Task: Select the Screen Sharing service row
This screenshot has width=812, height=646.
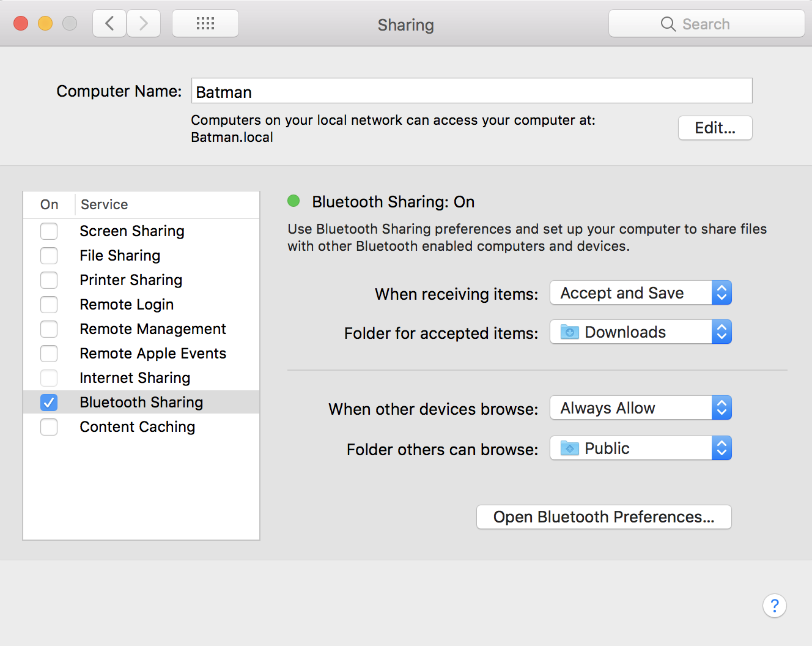Action: click(x=141, y=231)
